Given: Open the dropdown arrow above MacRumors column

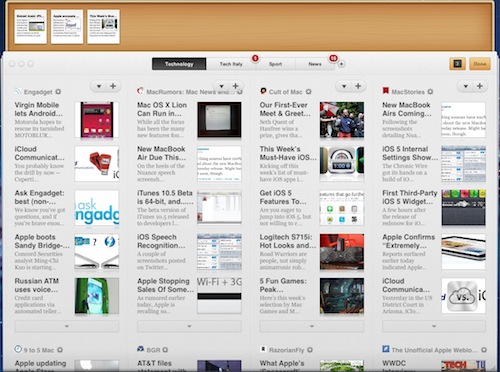Looking at the screenshot, I should click(x=221, y=86).
